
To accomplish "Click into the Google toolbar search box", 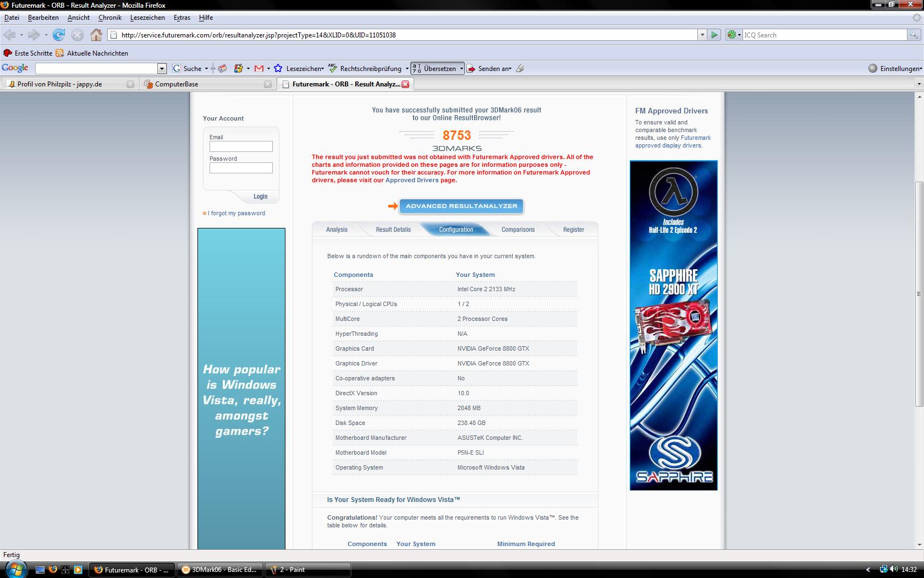I will point(96,68).
